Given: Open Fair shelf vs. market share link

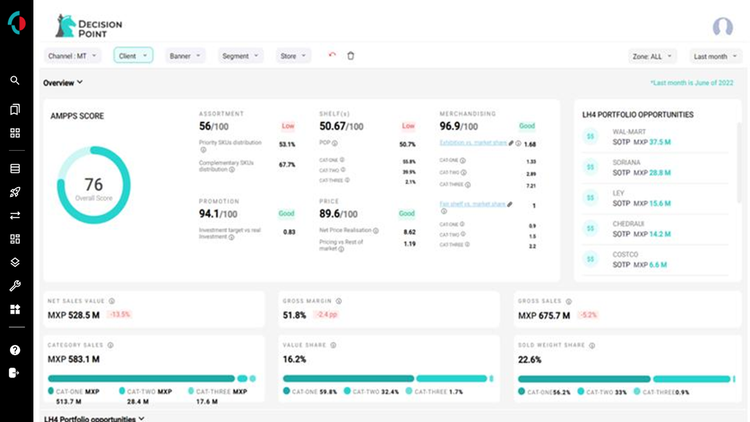Looking at the screenshot, I should coord(473,204).
